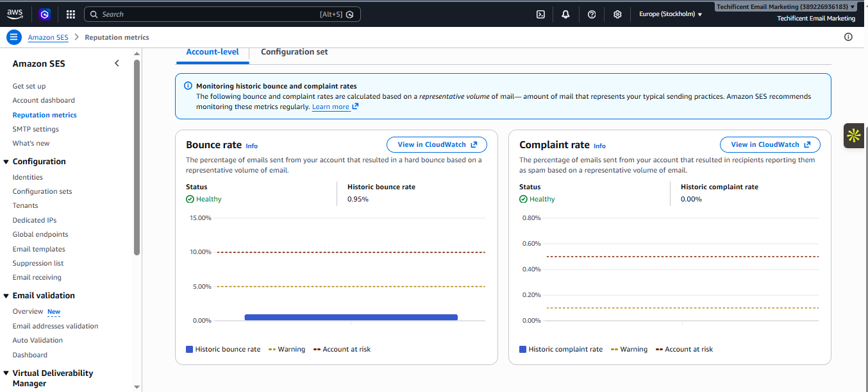Open the Techificent Email Marketing account menu
Viewport: 868px width, 392px height.
(x=785, y=6)
